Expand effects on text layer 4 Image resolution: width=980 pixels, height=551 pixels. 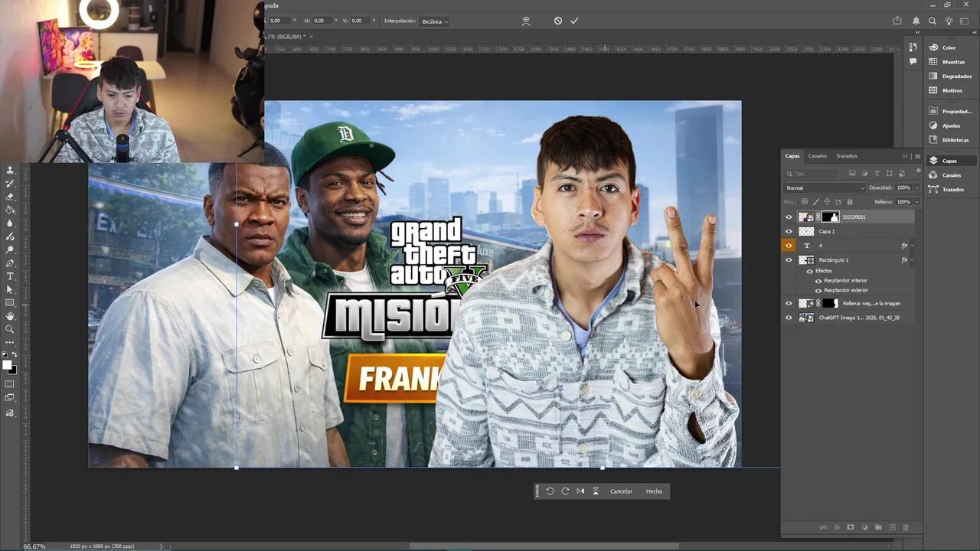tap(913, 246)
